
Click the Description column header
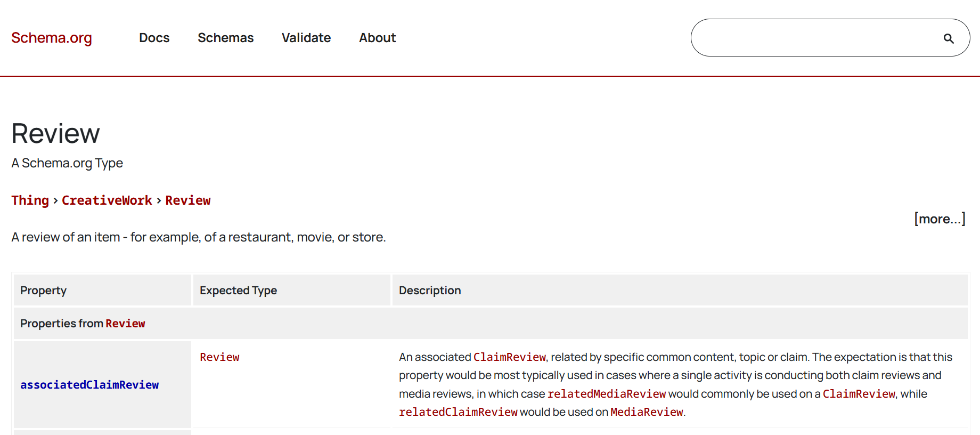click(430, 291)
